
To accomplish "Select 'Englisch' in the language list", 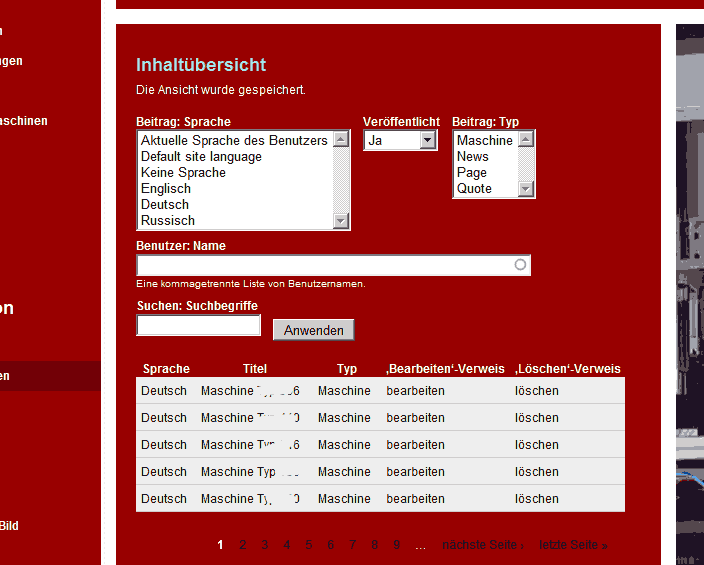I will click(166, 189).
